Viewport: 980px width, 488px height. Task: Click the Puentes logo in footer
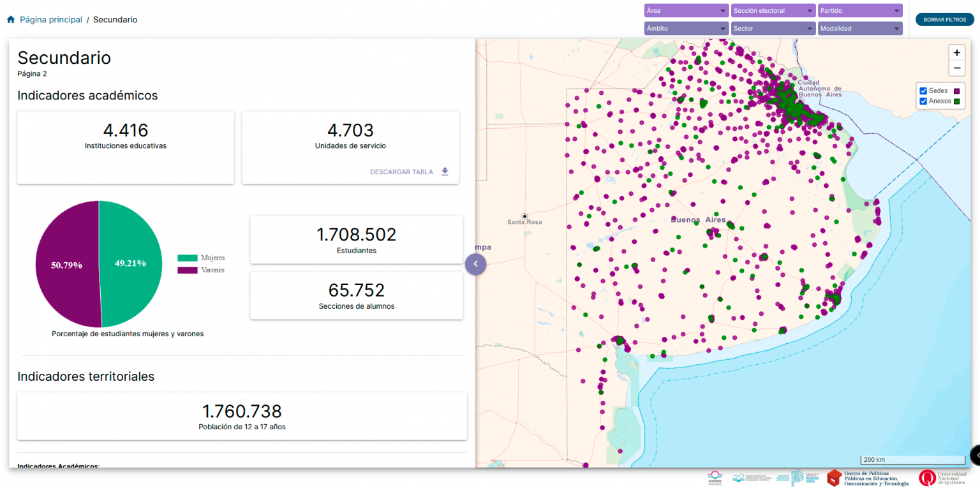pyautogui.click(x=715, y=478)
